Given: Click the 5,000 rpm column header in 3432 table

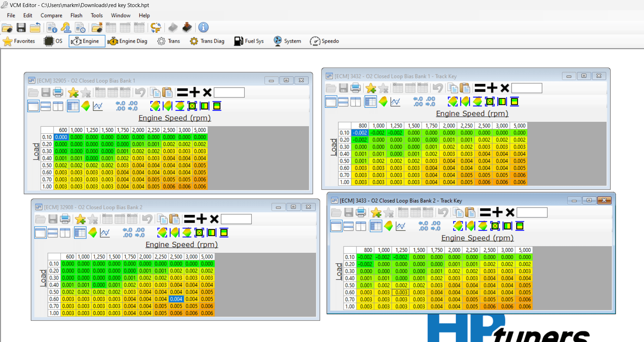Looking at the screenshot, I should coord(520,126).
